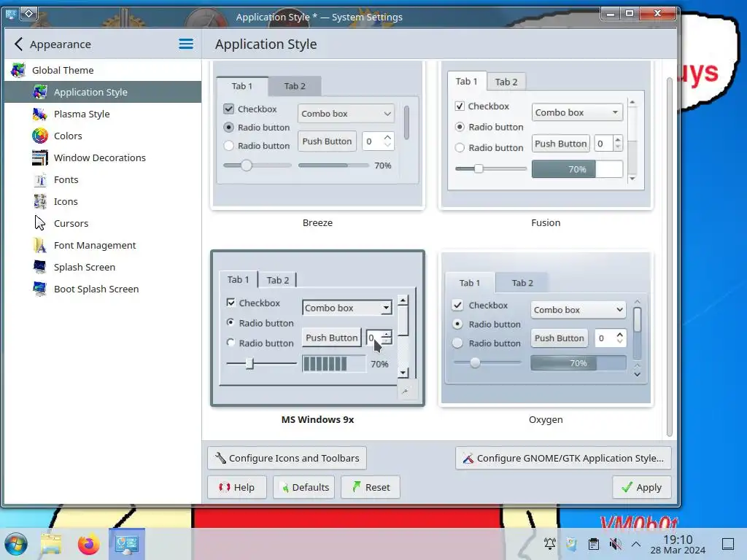
Task: Click the show desktop icon at the taskbar end
Action: tap(728, 544)
